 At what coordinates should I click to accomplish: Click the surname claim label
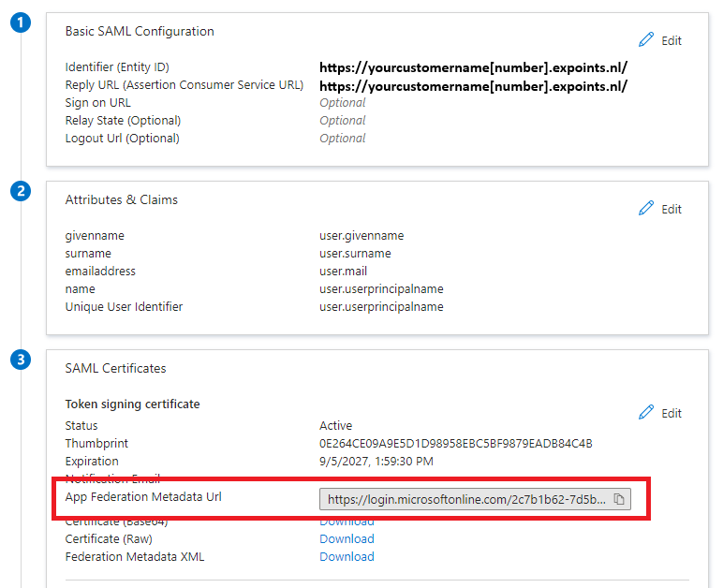click(88, 254)
